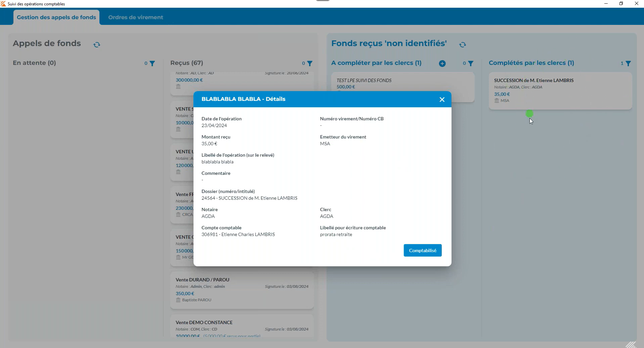Click the 35,00 € amount on SUCCESSION card
644x348 pixels.
coord(502,94)
